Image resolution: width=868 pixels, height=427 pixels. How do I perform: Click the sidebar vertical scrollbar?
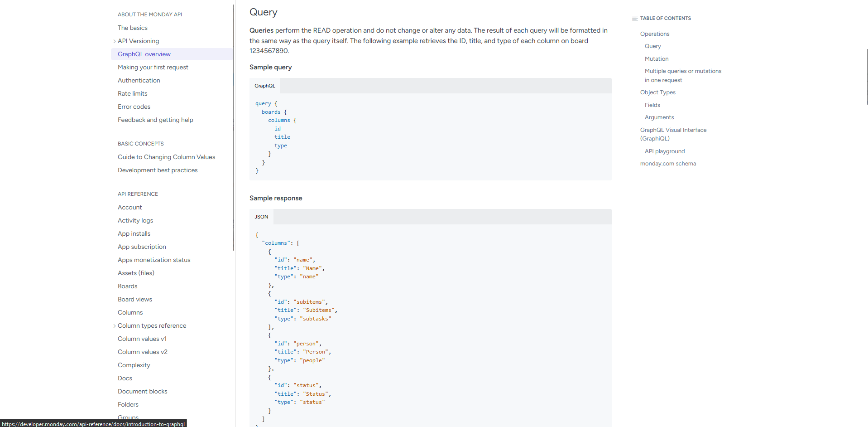coord(234,127)
